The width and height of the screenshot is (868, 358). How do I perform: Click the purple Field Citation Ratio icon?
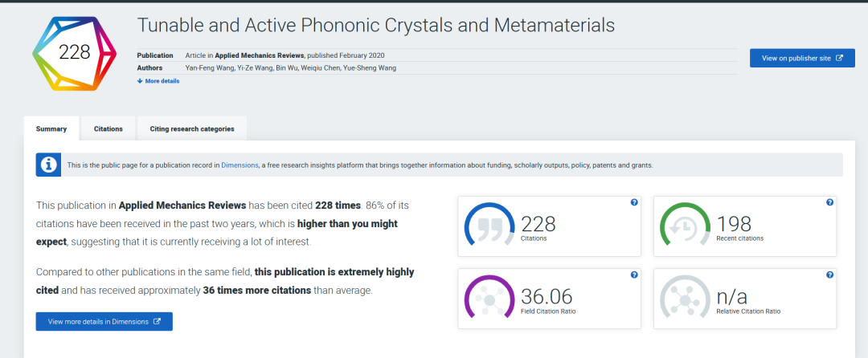(490, 299)
